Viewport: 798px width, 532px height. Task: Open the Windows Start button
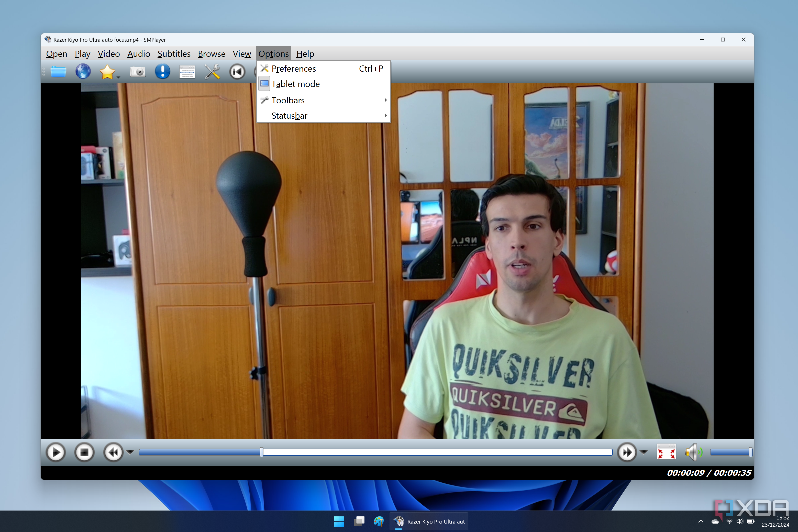pos(339,522)
